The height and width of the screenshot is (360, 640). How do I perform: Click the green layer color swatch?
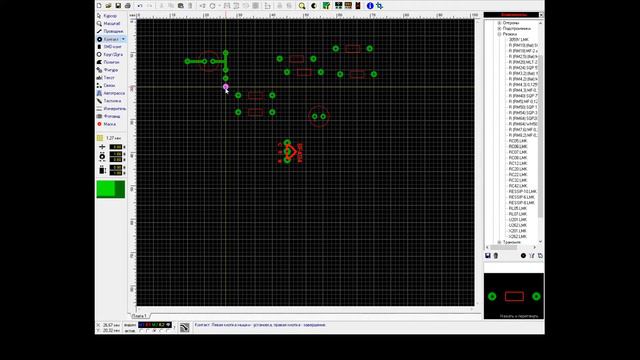click(111, 189)
